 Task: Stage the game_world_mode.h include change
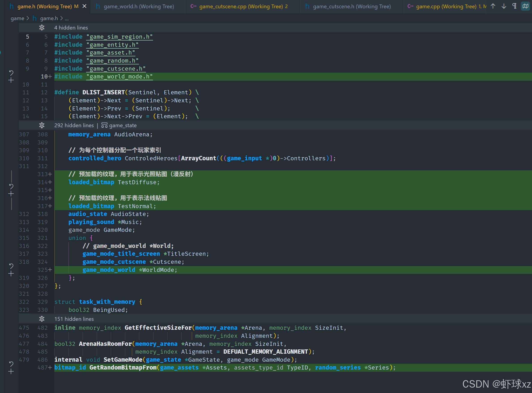[x=11, y=80]
